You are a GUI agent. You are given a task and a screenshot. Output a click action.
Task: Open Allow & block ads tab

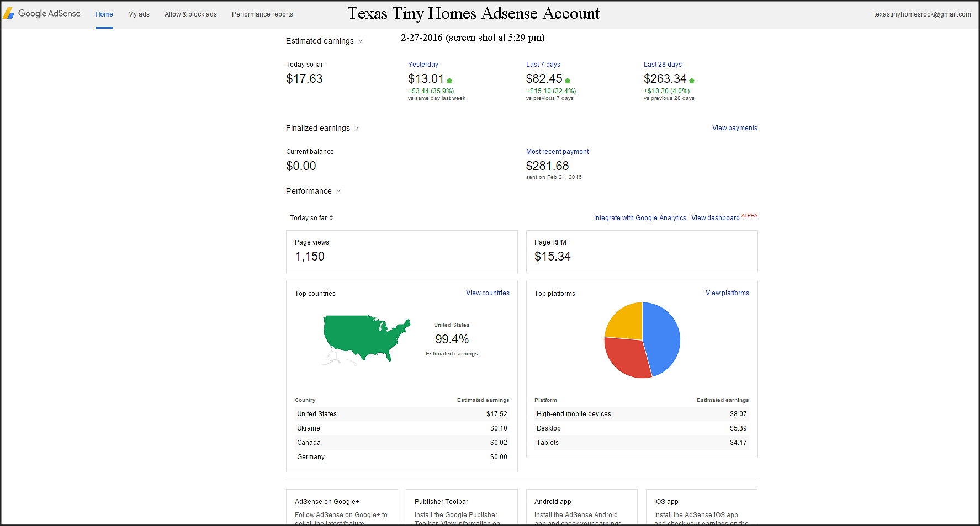click(x=190, y=14)
